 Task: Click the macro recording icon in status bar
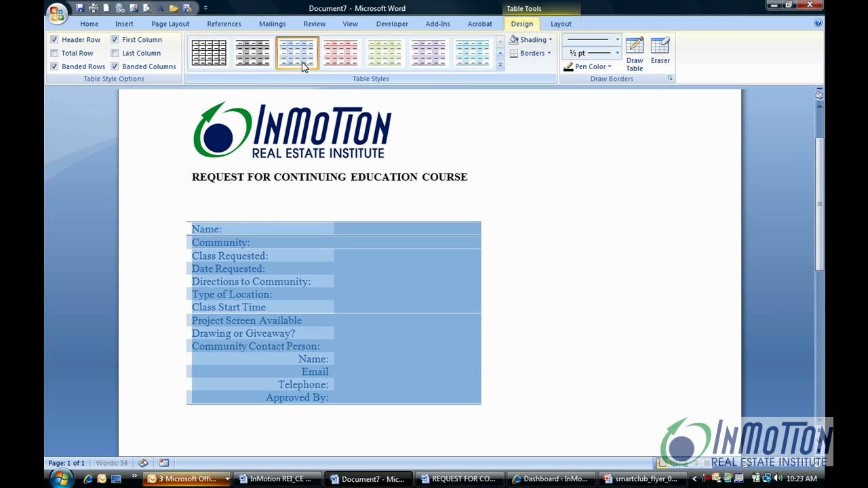click(x=163, y=463)
